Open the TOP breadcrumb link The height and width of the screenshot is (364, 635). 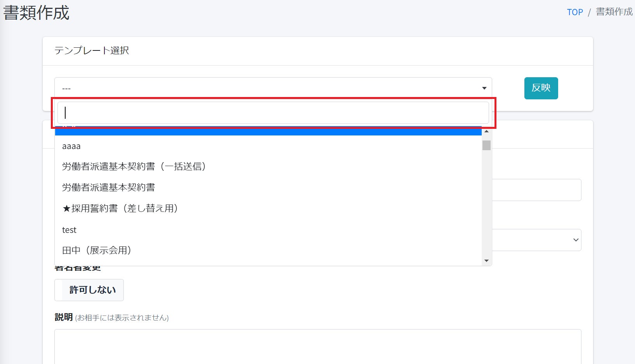tap(575, 12)
